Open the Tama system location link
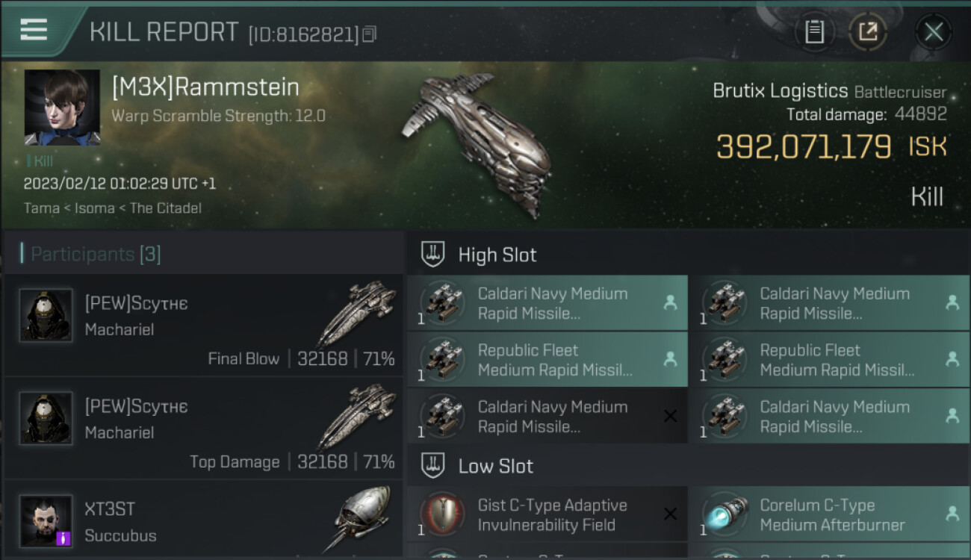Screen dimensions: 971x560 click(41, 208)
